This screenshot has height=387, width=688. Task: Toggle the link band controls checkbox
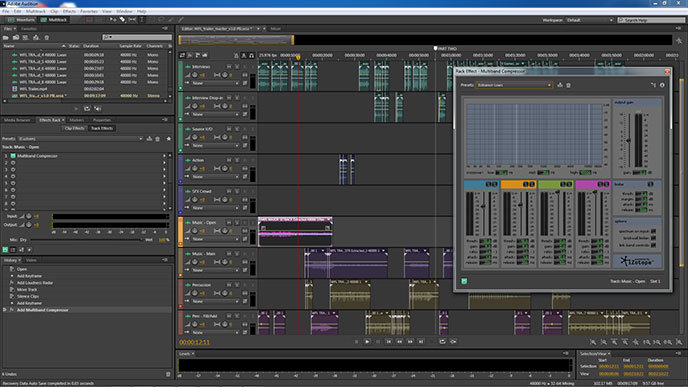click(653, 245)
